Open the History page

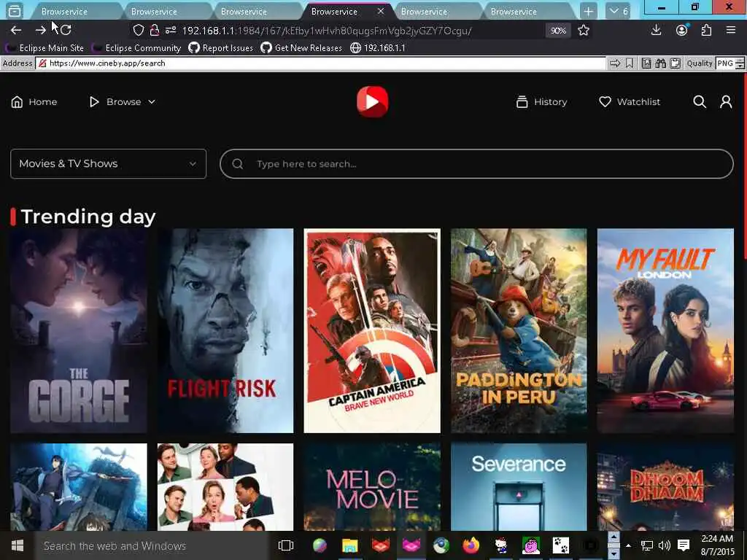(542, 102)
